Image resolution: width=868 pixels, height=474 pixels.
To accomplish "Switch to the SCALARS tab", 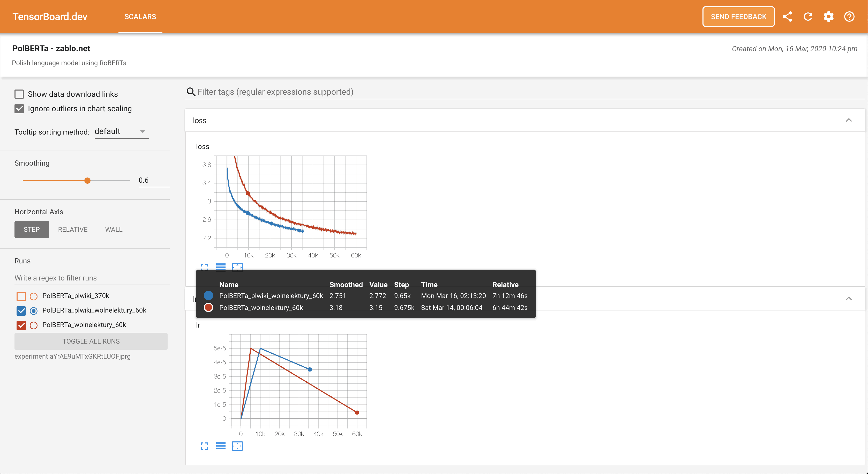I will [140, 17].
